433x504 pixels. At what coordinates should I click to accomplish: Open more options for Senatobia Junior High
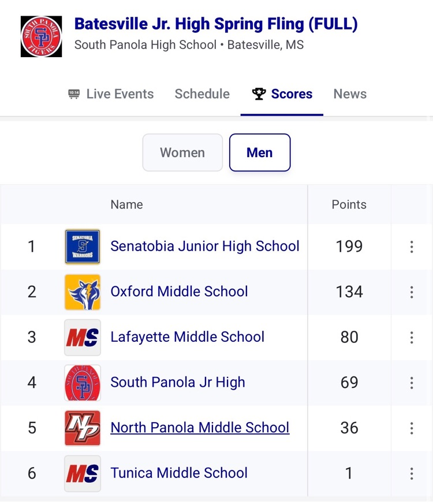412,247
